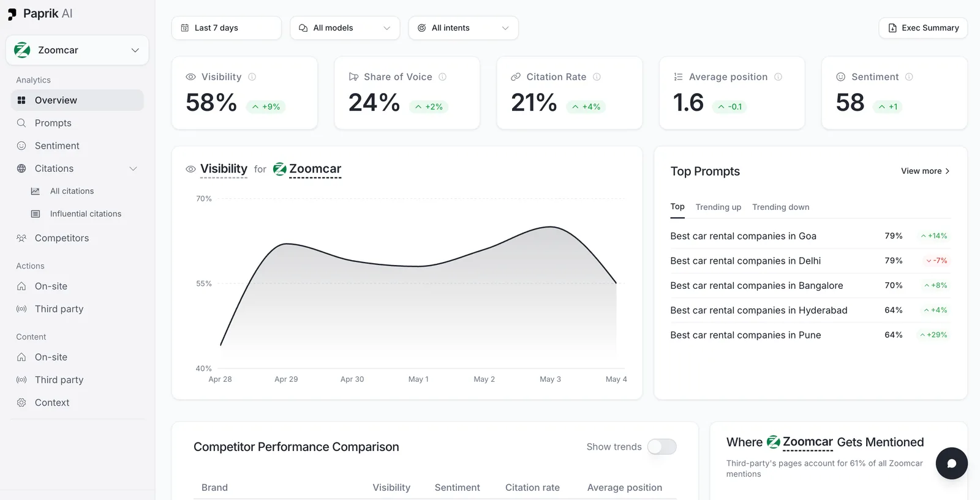This screenshot has height=500, width=980.
Task: Click the Citation Rate link icon
Action: (516, 77)
